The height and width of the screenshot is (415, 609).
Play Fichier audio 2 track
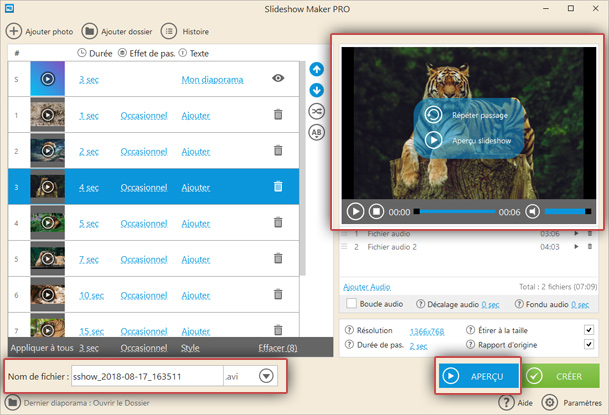[x=576, y=247]
